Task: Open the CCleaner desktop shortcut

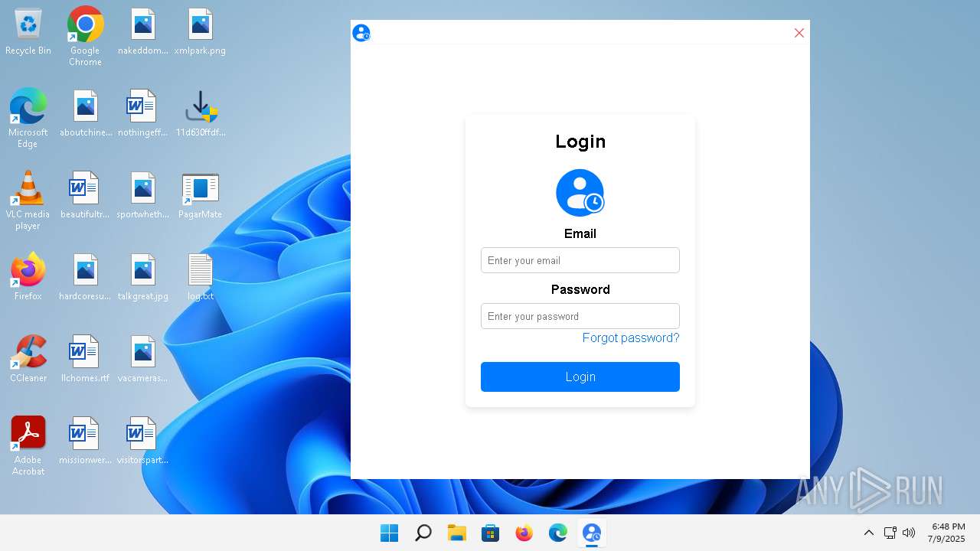Action: 28,358
